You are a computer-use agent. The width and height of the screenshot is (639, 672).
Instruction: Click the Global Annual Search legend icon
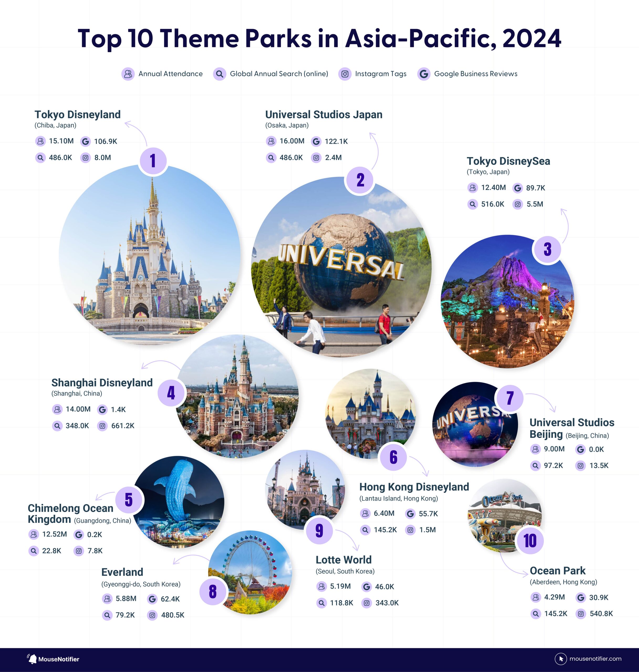[x=219, y=74]
